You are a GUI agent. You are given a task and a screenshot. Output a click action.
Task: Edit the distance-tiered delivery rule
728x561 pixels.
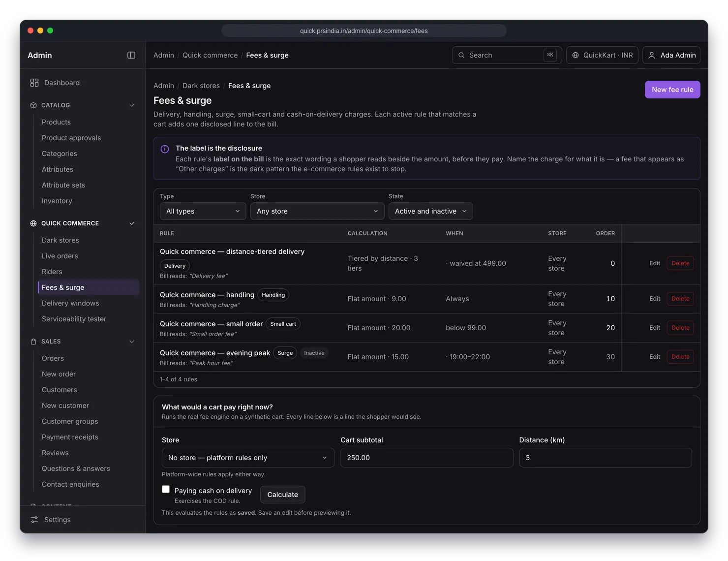tap(655, 263)
